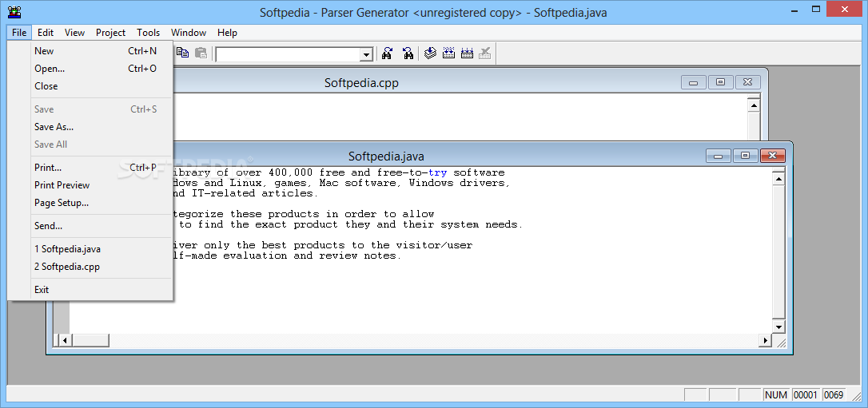This screenshot has width=868, height=408.
Task: Select Save As... in the File menu
Action: coord(90,127)
